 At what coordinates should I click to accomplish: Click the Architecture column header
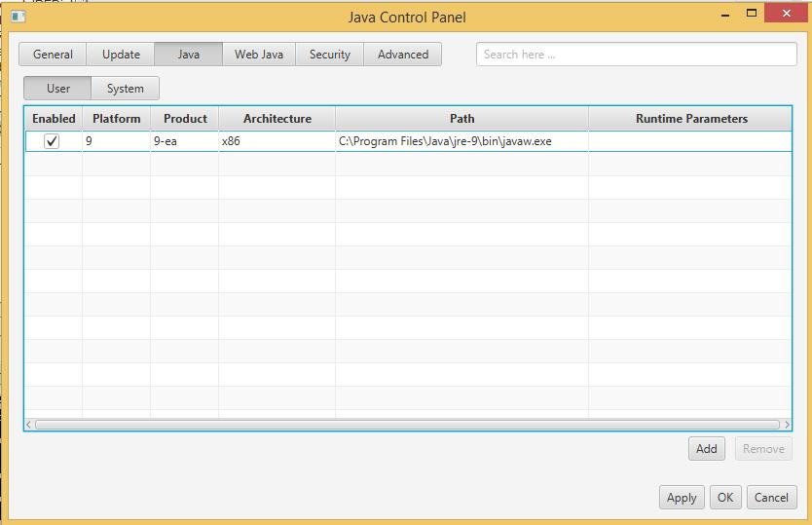277,119
